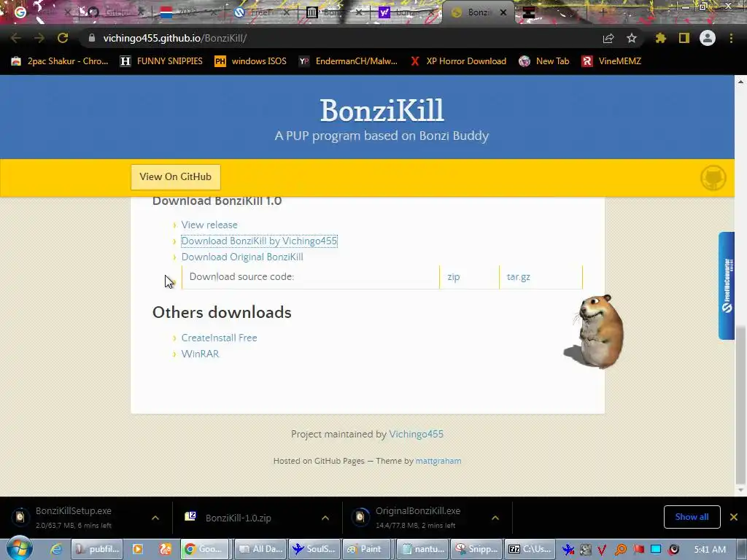Open the BonziKill-1.0.zip downloaded file
Image resolution: width=747 pixels, height=560 pixels.
pyautogui.click(x=239, y=518)
